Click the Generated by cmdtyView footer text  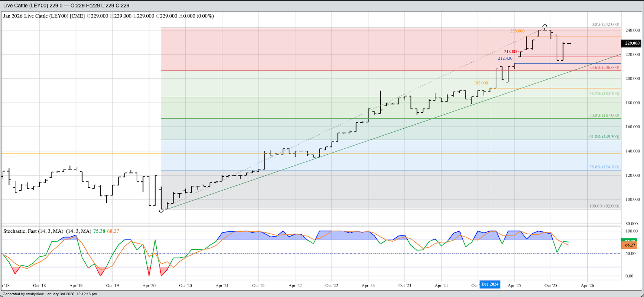(x=50, y=294)
